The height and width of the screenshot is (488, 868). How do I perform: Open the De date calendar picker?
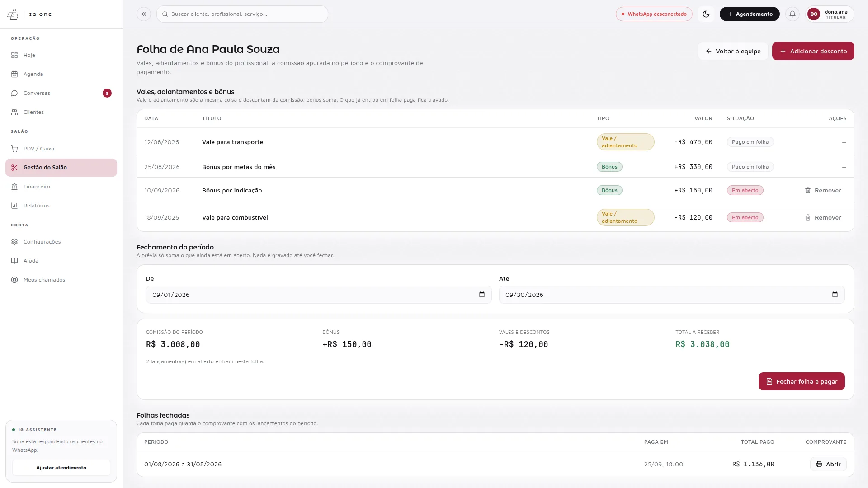pos(482,295)
